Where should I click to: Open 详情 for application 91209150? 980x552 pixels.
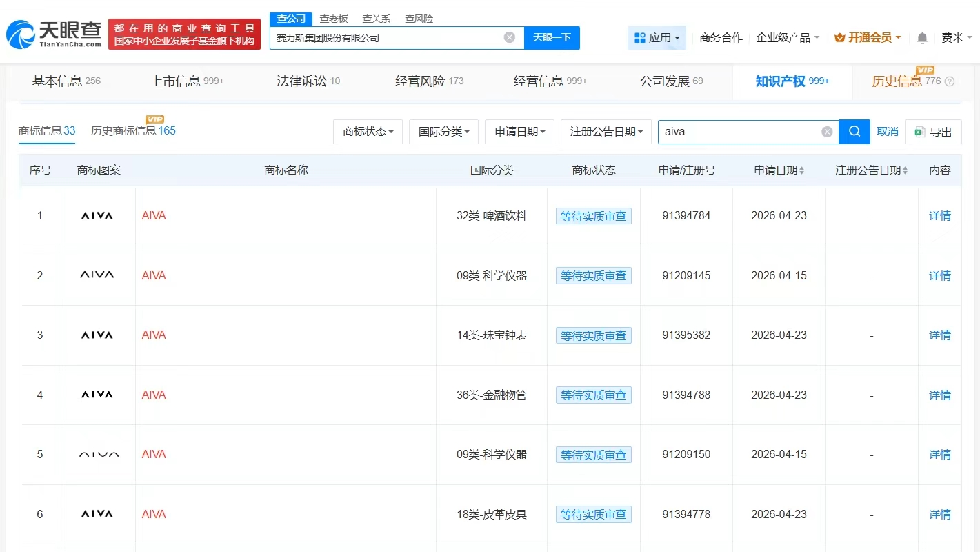click(x=940, y=455)
